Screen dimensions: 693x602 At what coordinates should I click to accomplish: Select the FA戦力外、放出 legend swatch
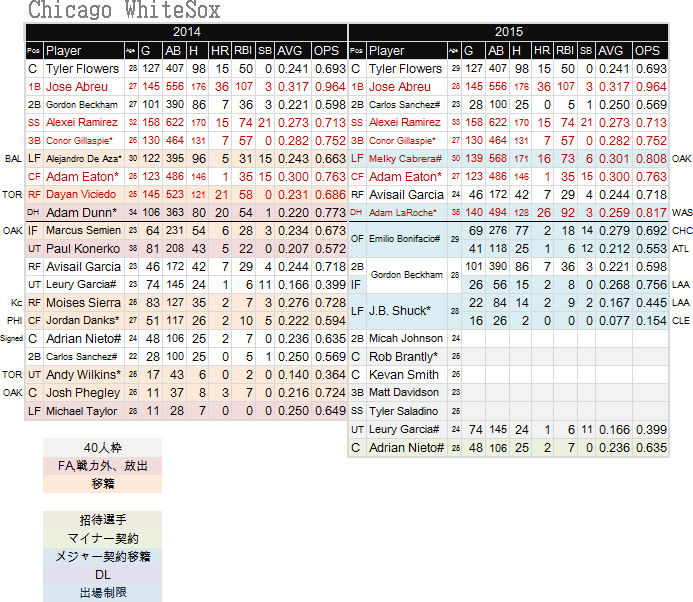pos(102,466)
